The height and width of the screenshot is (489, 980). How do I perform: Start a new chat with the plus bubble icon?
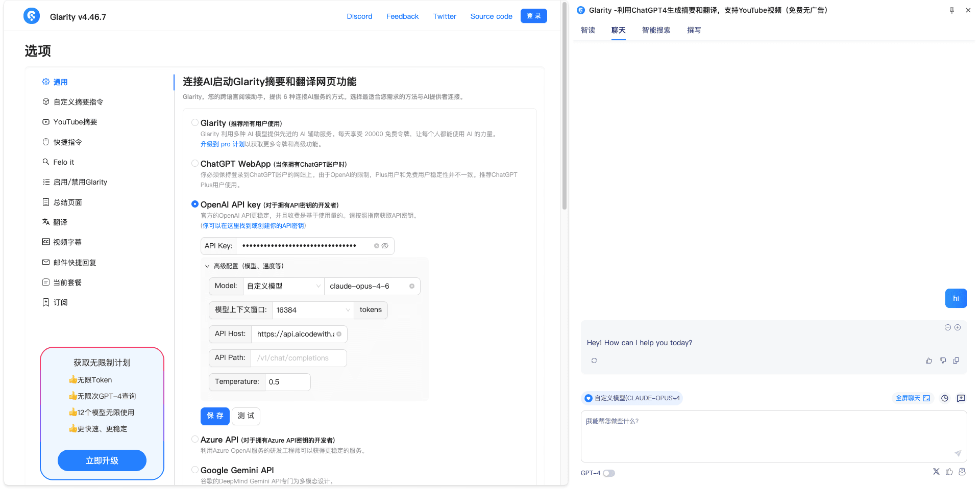pos(961,398)
